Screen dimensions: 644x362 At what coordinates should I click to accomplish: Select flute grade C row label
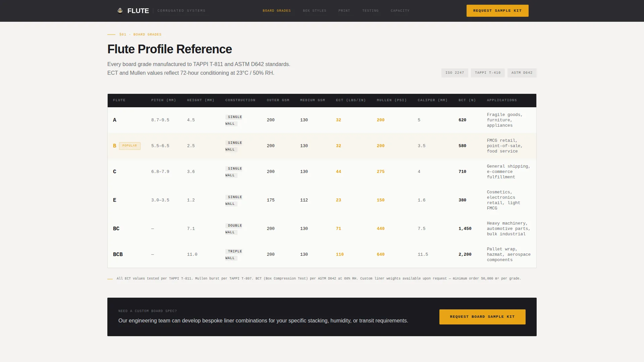click(115, 172)
